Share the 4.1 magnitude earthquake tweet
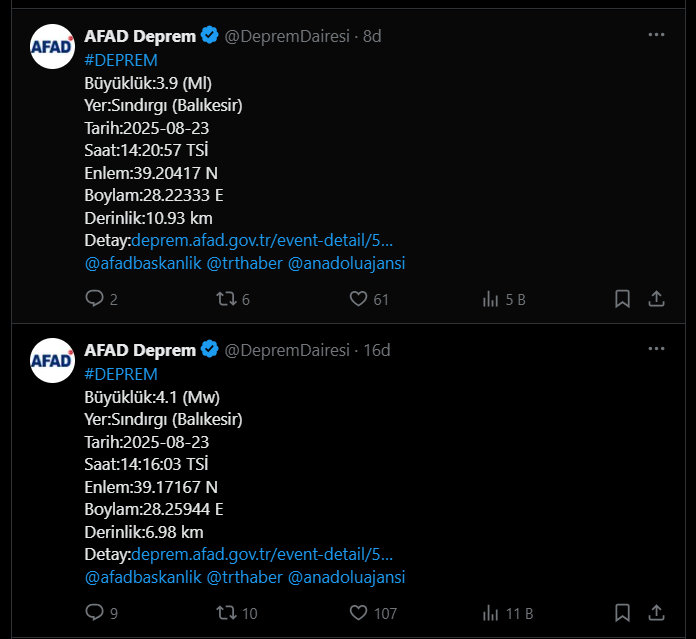696x639 pixels. click(656, 613)
